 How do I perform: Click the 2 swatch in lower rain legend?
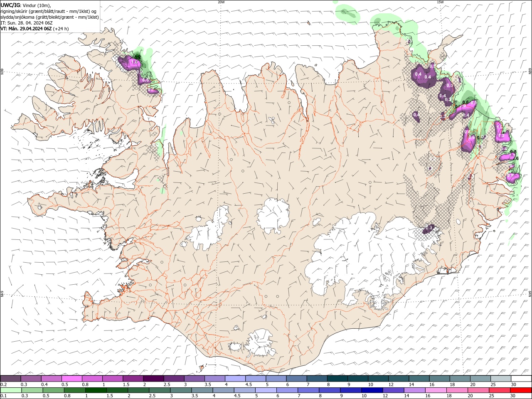[x=138, y=390]
